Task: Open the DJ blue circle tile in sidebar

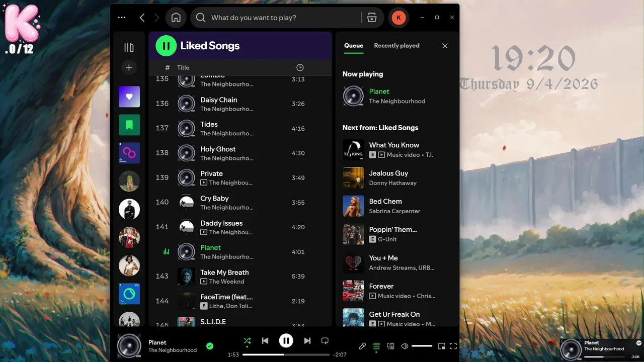Action: pyautogui.click(x=129, y=294)
